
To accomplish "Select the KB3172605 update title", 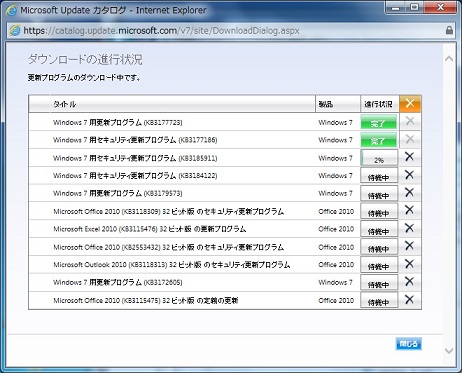I will point(118,282).
